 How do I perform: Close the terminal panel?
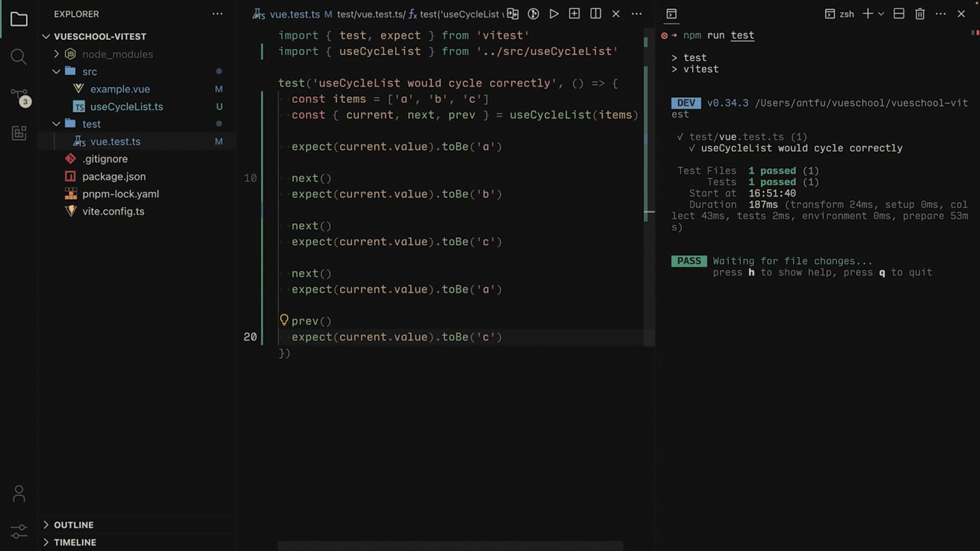point(962,14)
